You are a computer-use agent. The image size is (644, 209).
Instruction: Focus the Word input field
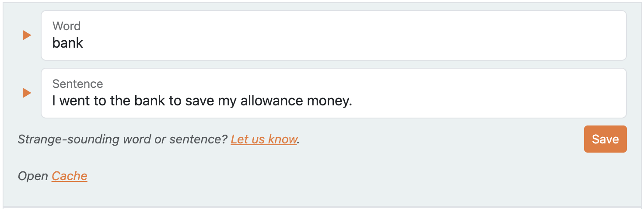click(x=334, y=35)
